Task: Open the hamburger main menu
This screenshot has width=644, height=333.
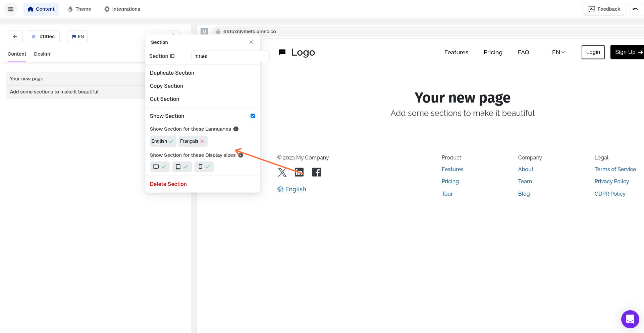Action: (11, 9)
